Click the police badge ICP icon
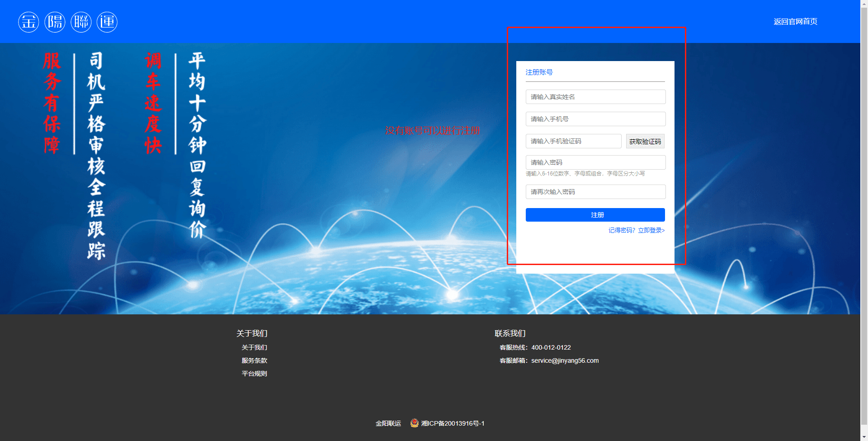 (x=414, y=423)
